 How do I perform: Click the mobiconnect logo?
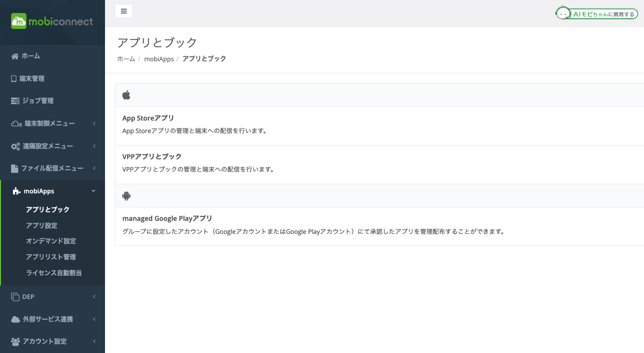point(52,21)
